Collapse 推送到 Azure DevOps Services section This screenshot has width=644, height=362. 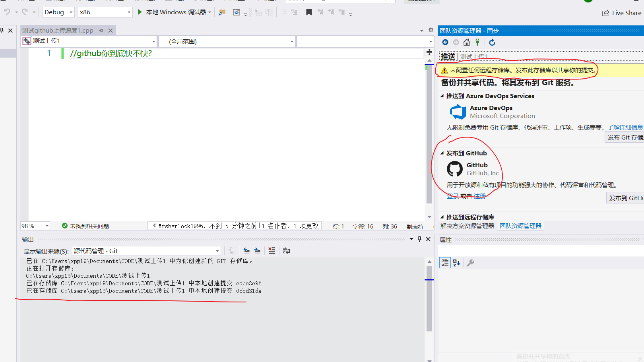coord(442,96)
